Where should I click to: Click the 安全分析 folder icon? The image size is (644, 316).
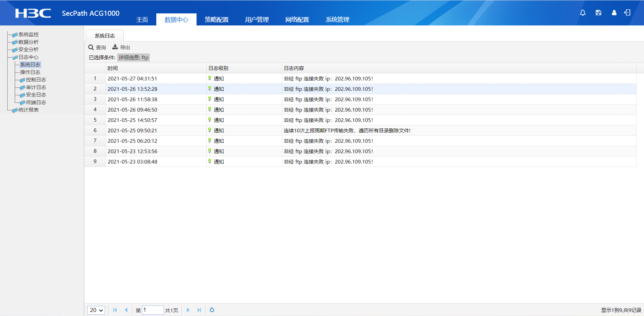[x=15, y=50]
